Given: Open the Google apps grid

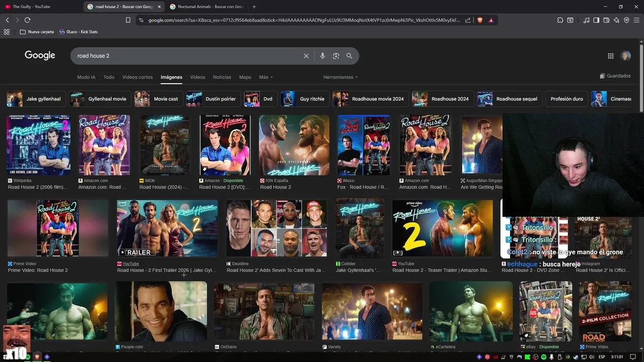Looking at the screenshot, I should click(x=610, y=56).
